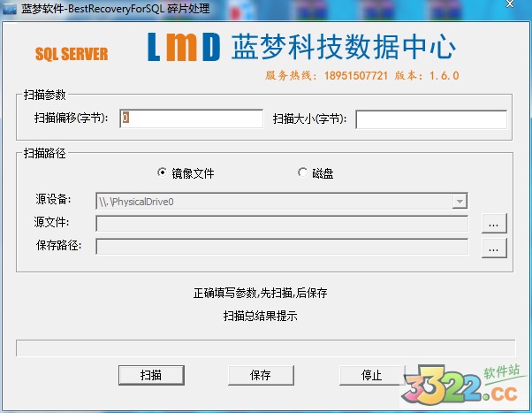Click the 扫描总结果提示 text
The height and width of the screenshot is (413, 532).
260,317
